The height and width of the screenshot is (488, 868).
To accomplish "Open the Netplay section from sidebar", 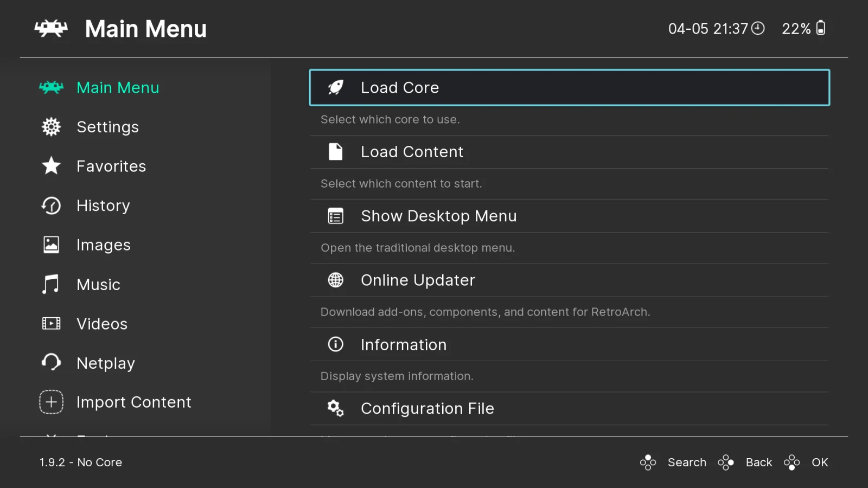I will pyautogui.click(x=106, y=363).
